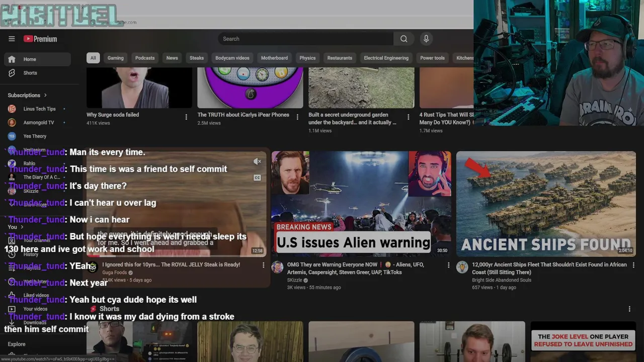Play the U.S issues Alien warning thumbnail

tap(361, 204)
